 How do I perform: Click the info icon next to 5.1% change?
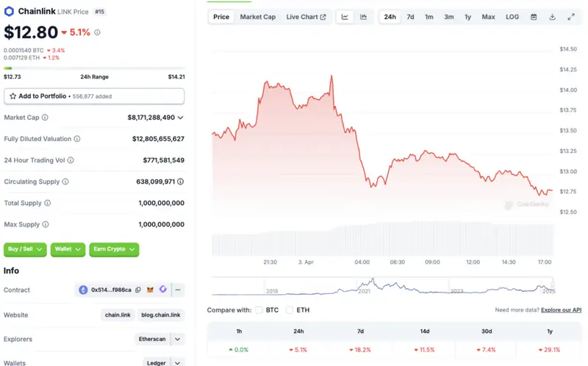pos(97,32)
